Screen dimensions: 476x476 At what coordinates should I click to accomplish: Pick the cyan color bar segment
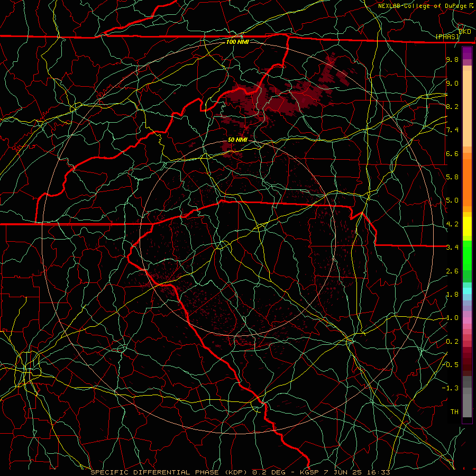(467, 291)
